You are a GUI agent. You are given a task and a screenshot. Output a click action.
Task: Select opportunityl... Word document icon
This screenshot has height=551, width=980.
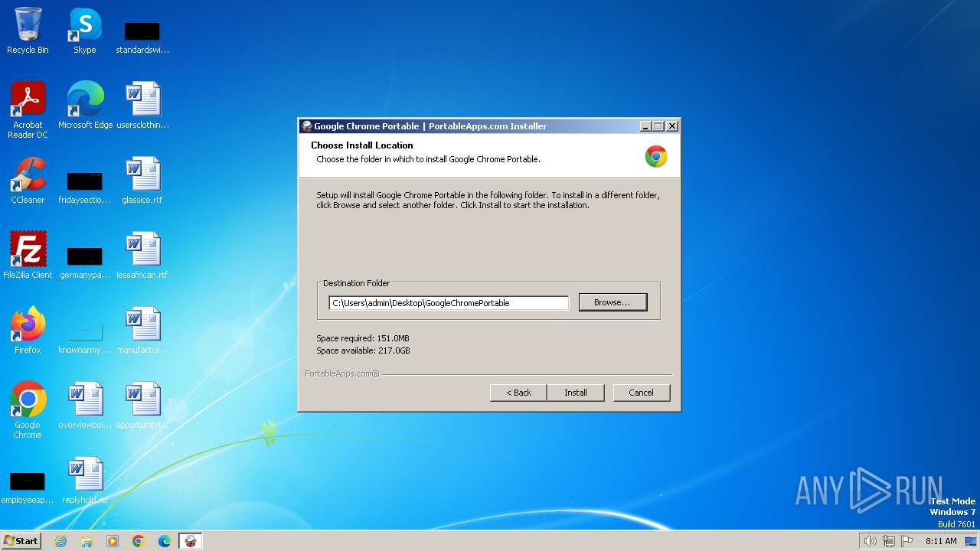point(142,405)
